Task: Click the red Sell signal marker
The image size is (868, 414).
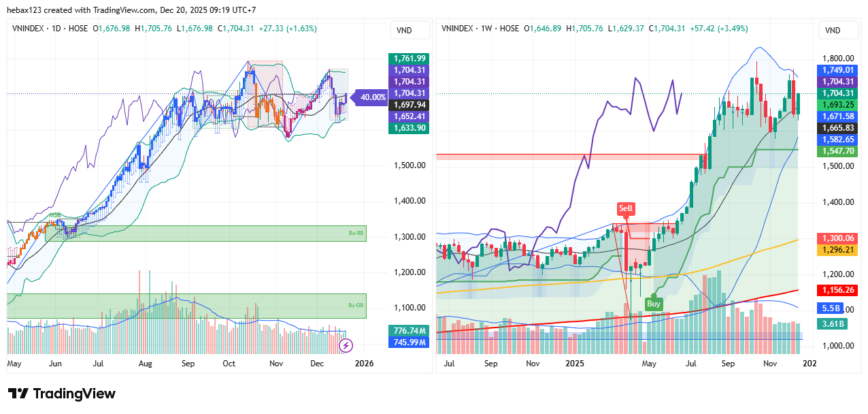Action: tap(625, 208)
